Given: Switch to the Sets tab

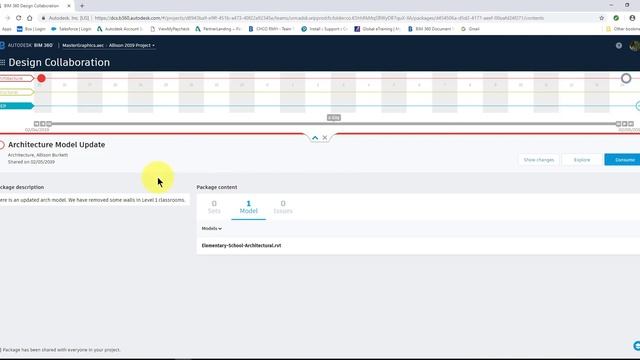Looking at the screenshot, I should pos(214,207).
